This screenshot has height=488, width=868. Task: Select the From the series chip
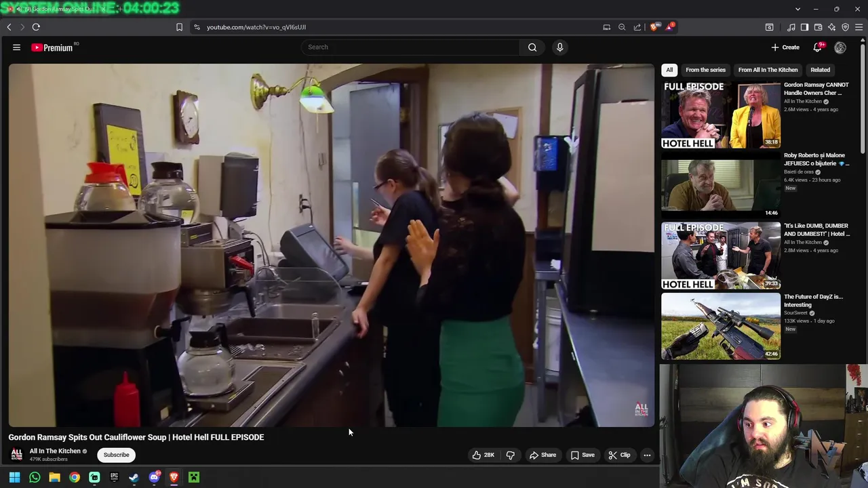click(705, 70)
